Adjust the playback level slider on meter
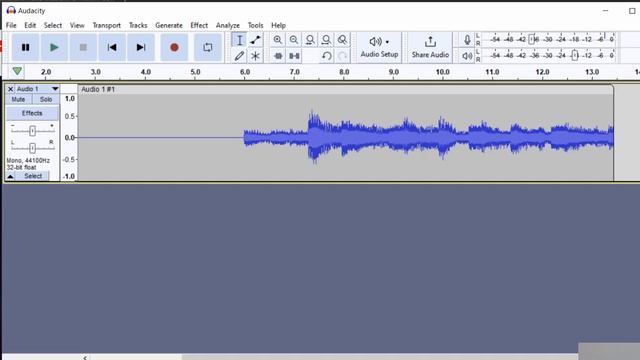640x360 pixels. (574, 55)
